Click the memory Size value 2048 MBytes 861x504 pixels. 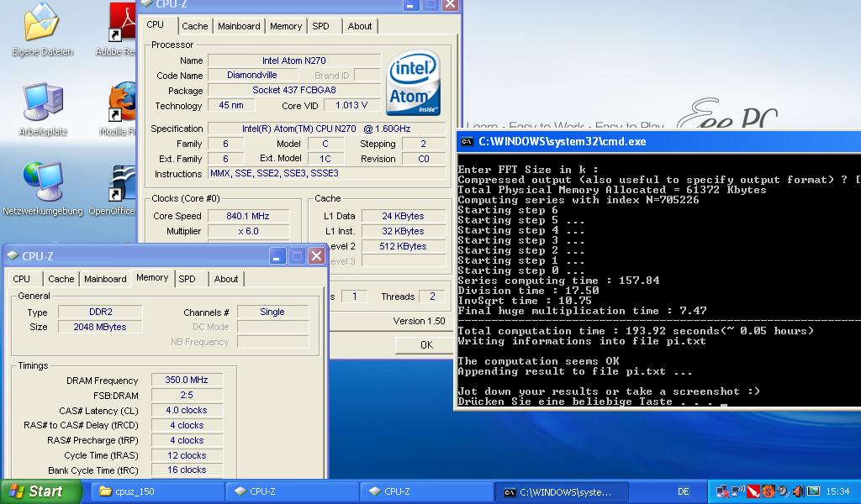[x=101, y=327]
